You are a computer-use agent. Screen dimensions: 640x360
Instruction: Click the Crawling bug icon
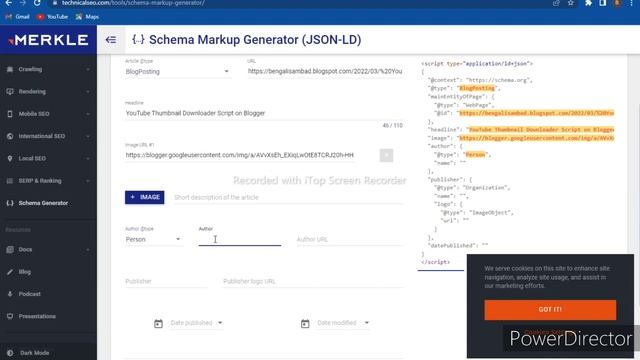tap(10, 69)
